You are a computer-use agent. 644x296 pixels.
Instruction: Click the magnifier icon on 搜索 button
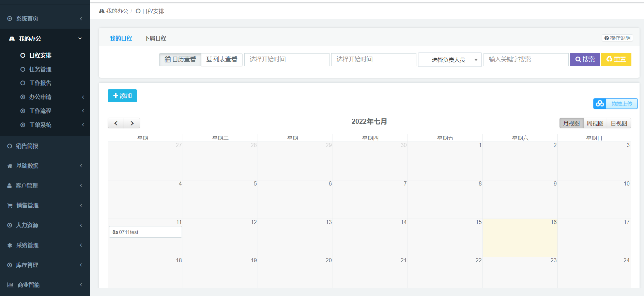coord(578,59)
